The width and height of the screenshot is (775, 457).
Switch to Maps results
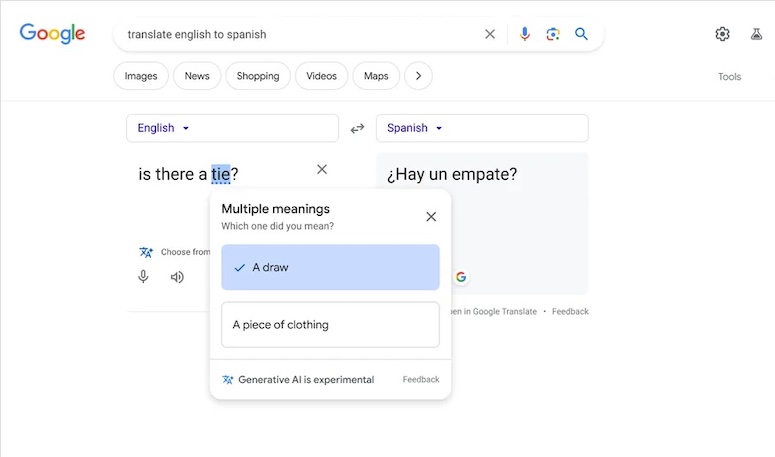pos(376,76)
